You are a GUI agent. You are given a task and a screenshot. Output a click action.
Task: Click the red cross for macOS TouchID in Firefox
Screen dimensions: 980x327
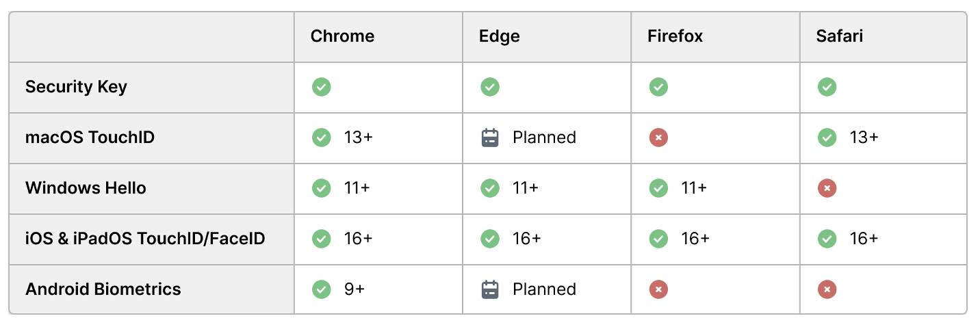coord(658,138)
